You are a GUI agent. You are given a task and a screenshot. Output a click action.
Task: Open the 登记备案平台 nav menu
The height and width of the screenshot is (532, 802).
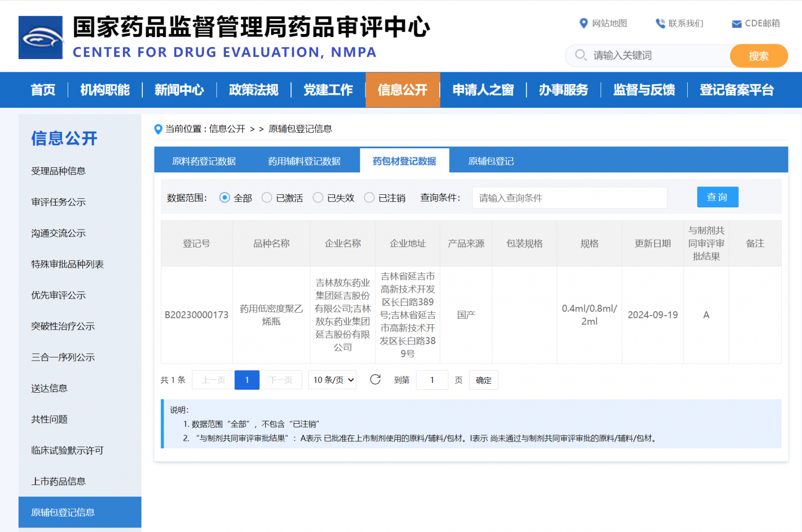[x=737, y=90]
